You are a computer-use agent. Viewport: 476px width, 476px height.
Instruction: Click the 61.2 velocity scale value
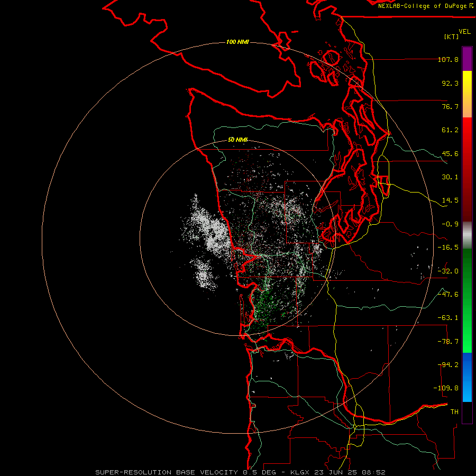tap(450, 130)
